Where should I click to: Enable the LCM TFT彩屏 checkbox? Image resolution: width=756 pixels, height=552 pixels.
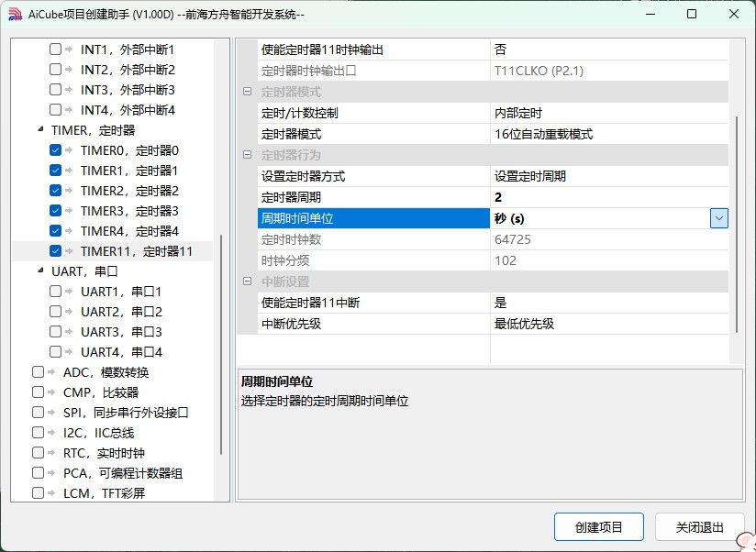click(39, 492)
